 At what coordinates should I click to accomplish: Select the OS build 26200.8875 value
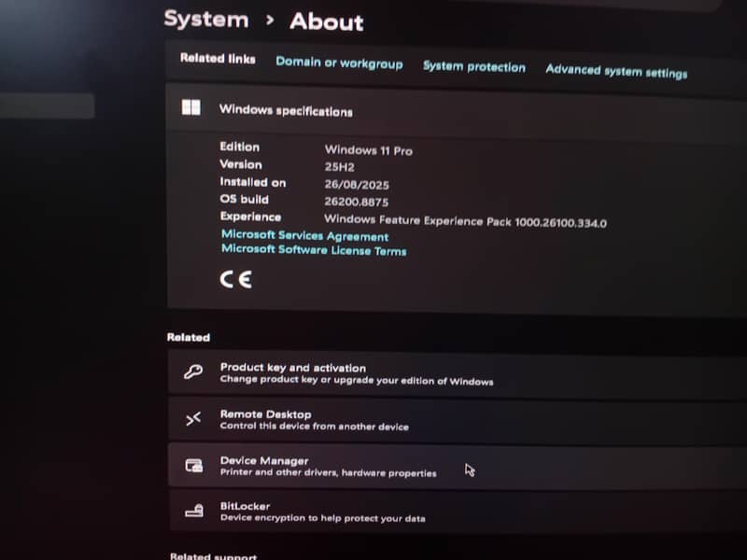(356, 202)
